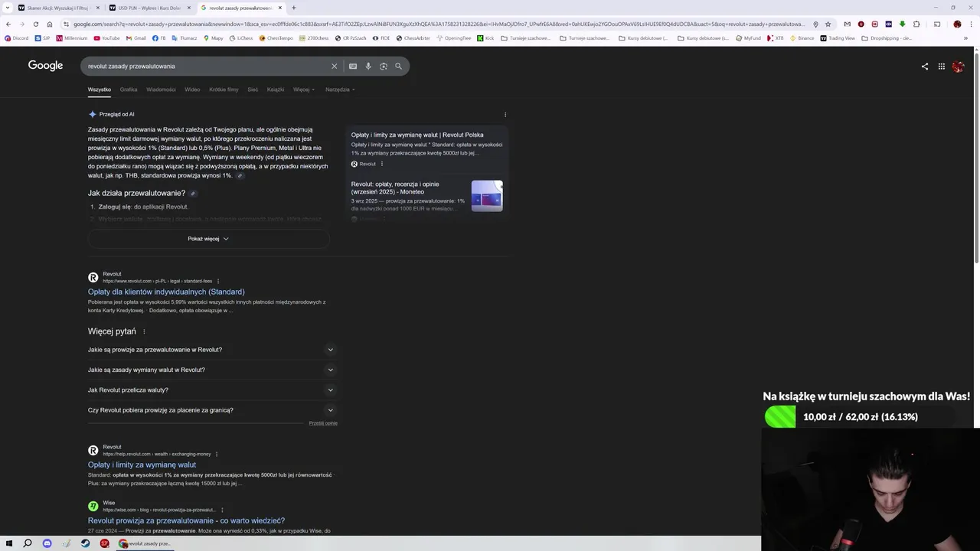The height and width of the screenshot is (551, 980).
Task: Expand 'Czy Revolut pobiera prowizję za płacenie za granicą?'
Action: click(x=212, y=410)
